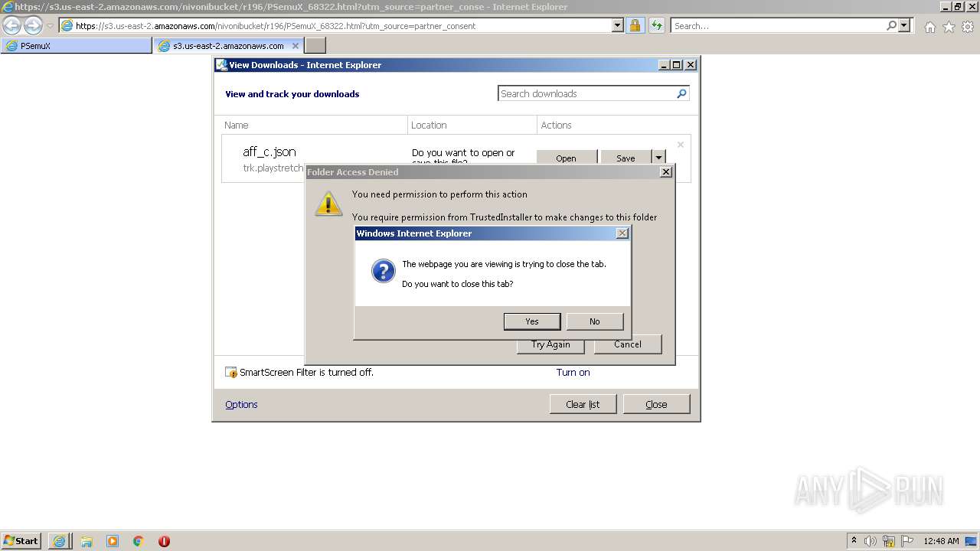The width and height of the screenshot is (980, 551).
Task: Click Clear list button
Action: (x=583, y=404)
